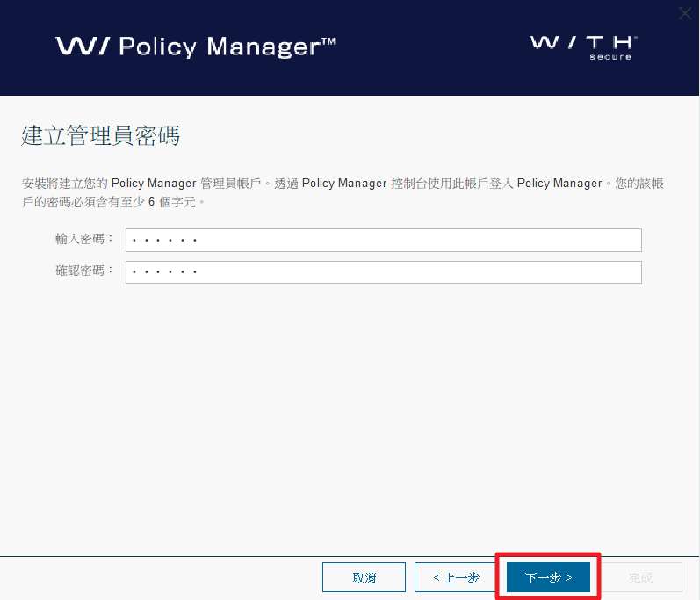Click the 輸入密碼 label
Viewport: 700px width, 600px height.
coord(84,239)
